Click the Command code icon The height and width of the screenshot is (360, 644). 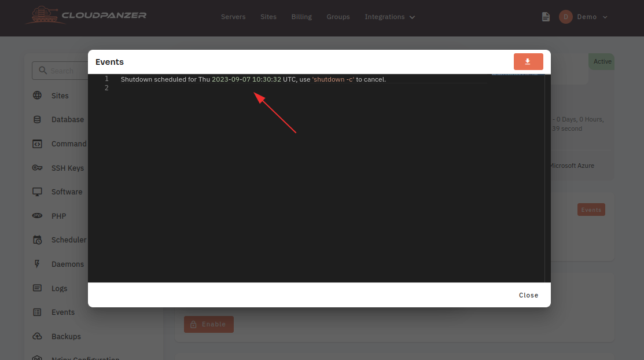(x=38, y=144)
